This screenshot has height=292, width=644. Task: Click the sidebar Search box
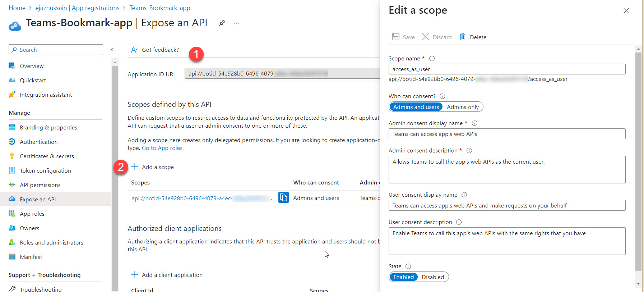56,50
